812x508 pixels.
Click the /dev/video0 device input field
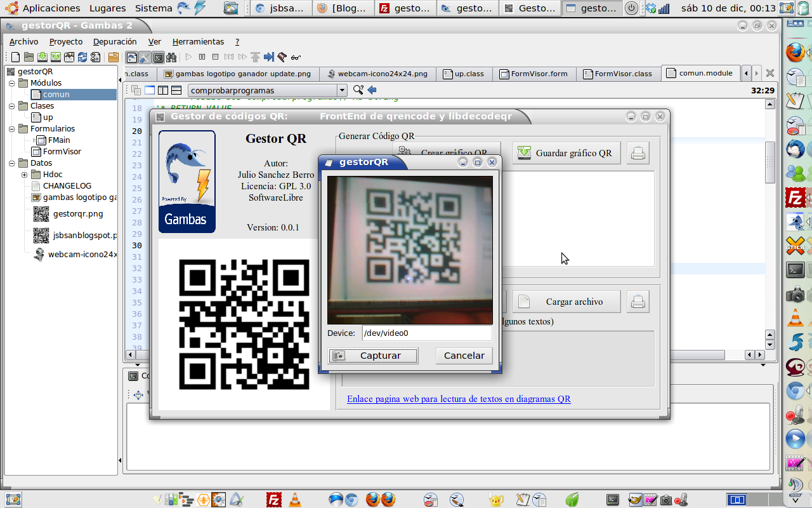427,333
